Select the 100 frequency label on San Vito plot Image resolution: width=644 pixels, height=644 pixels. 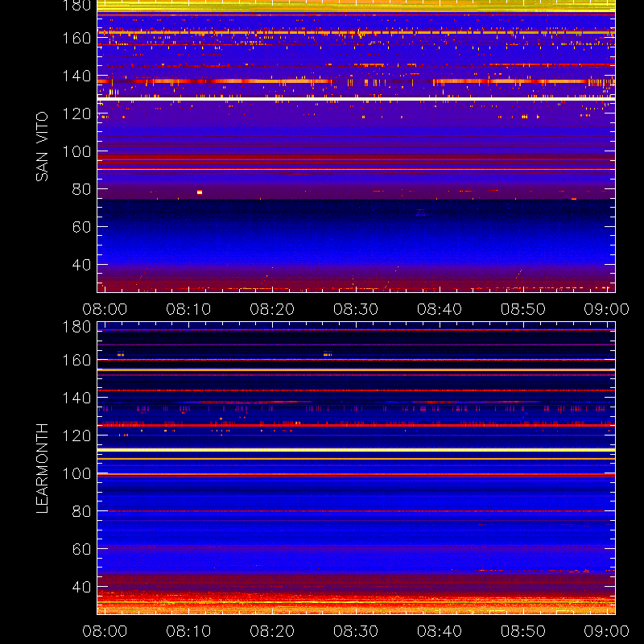[x=76, y=151]
